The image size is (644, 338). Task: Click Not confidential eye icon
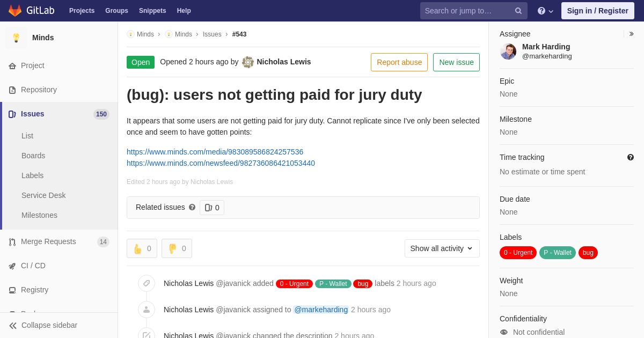click(504, 332)
